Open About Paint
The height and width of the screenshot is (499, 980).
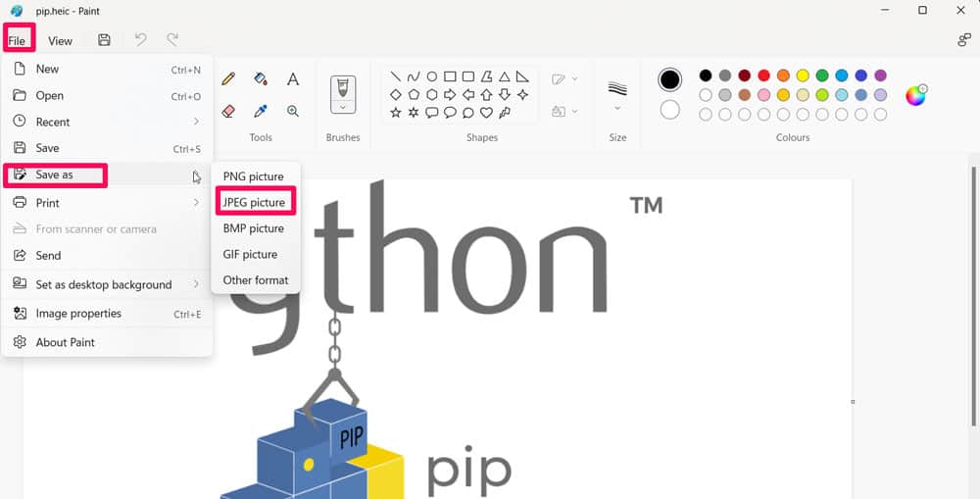pos(108,342)
